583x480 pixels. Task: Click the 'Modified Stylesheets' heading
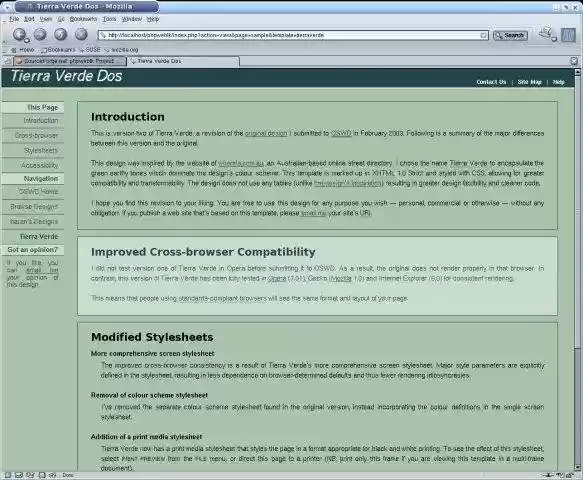(152, 337)
